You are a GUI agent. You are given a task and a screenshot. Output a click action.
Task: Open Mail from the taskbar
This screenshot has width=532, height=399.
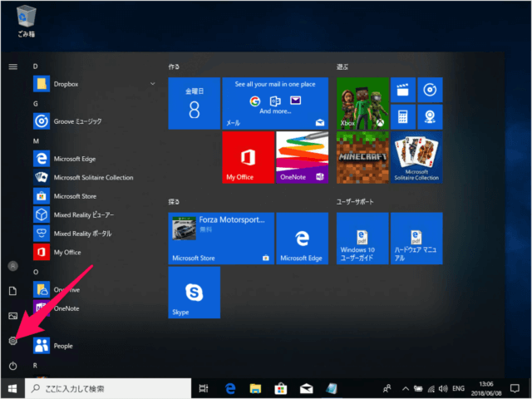(x=306, y=388)
